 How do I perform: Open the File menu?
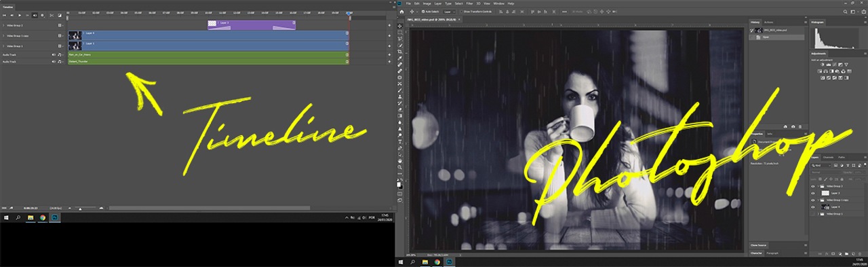pyautogui.click(x=408, y=3)
